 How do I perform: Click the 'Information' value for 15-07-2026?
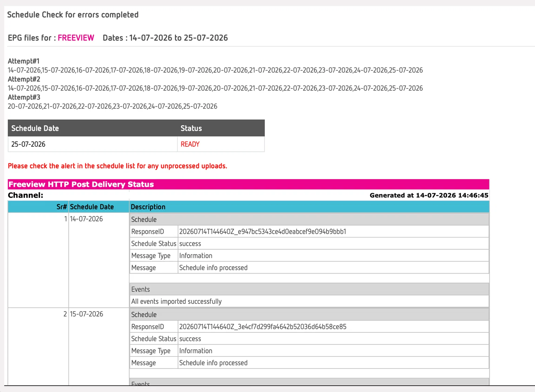tap(196, 351)
